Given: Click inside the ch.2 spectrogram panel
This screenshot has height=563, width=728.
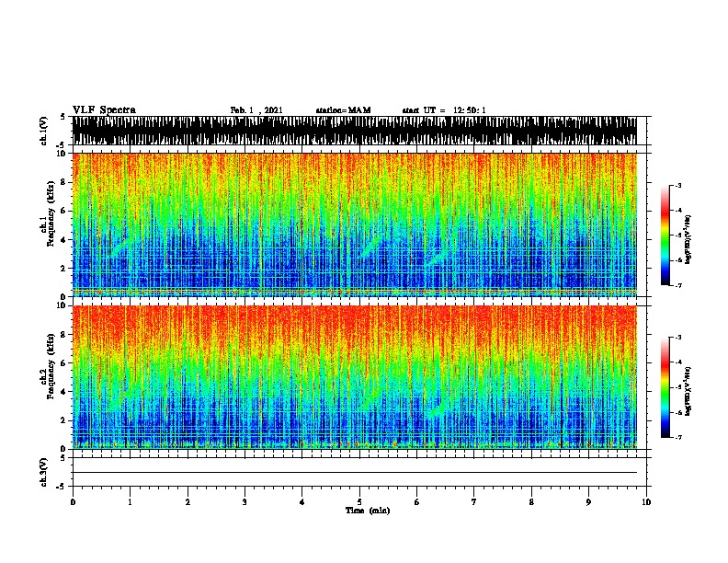Looking at the screenshot, I should [355, 377].
